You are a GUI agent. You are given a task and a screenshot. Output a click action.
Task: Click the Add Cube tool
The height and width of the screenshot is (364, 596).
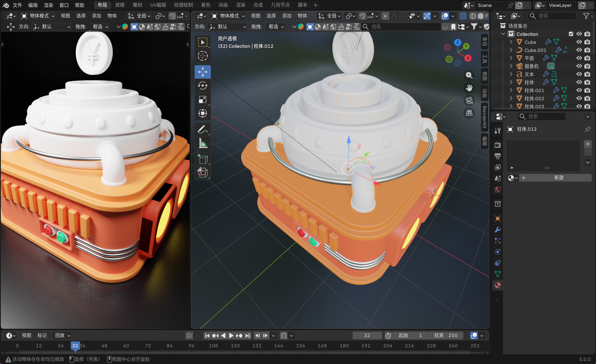coord(202,159)
